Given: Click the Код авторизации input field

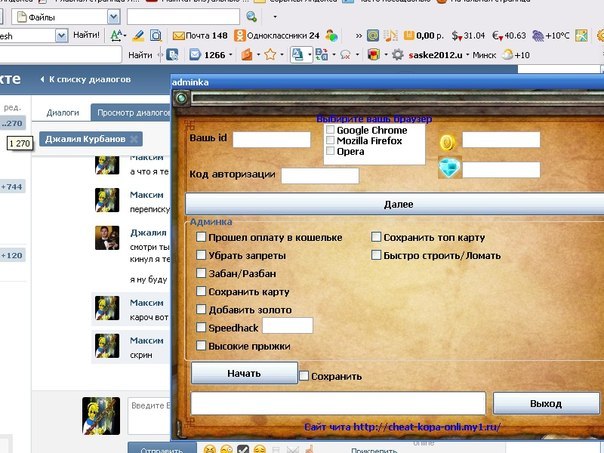Looking at the screenshot, I should 320,176.
